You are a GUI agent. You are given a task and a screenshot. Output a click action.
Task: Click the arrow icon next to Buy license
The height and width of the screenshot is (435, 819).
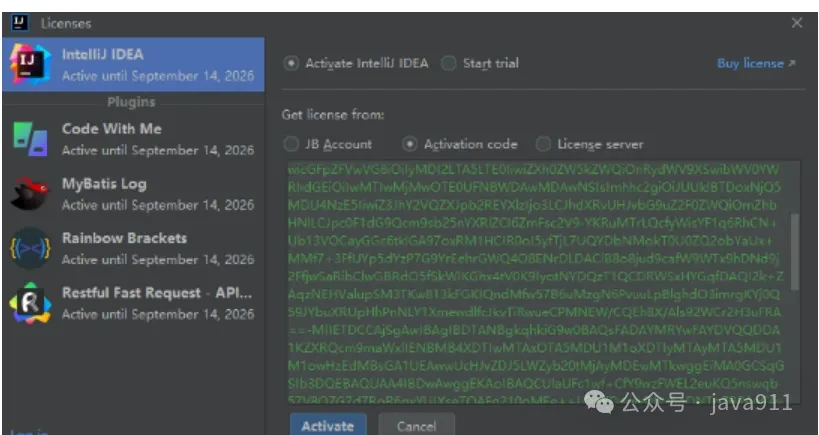pyautogui.click(x=792, y=63)
